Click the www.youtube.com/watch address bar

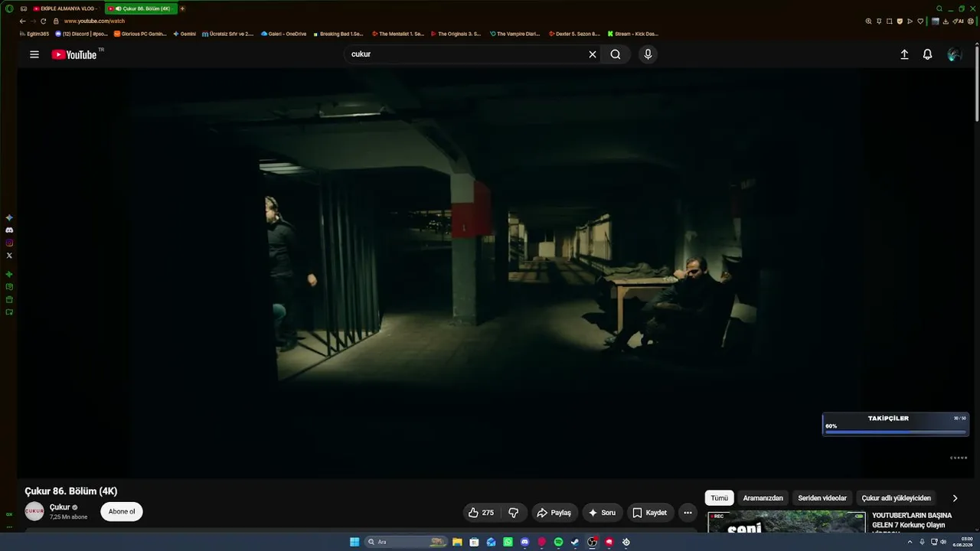(94, 21)
